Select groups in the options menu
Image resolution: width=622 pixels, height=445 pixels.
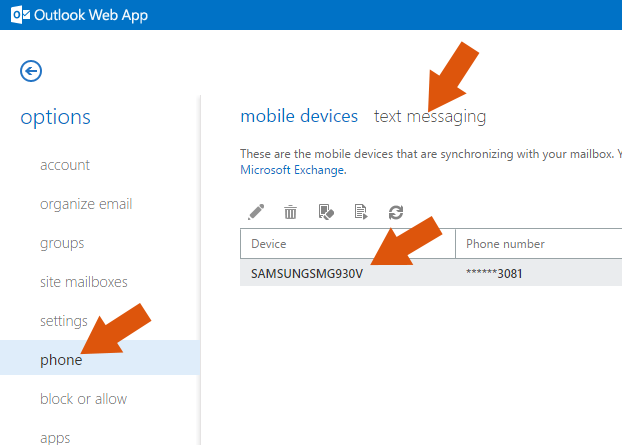(62, 243)
